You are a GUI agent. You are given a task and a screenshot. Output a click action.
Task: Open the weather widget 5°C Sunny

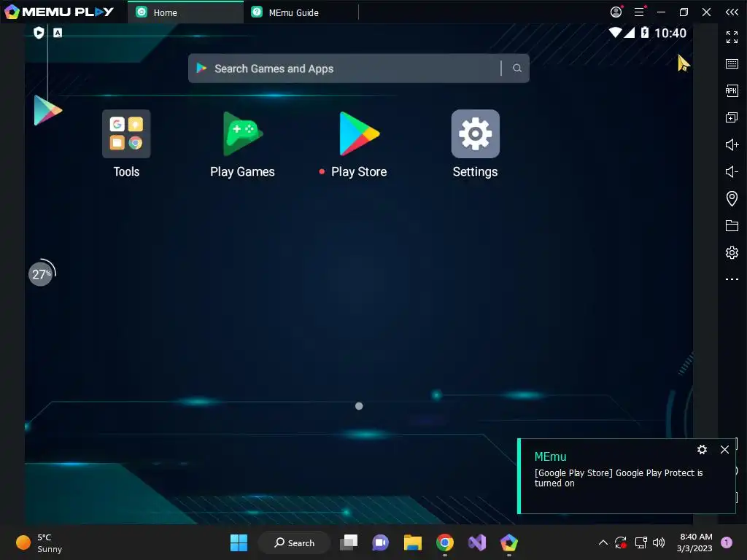(39, 542)
